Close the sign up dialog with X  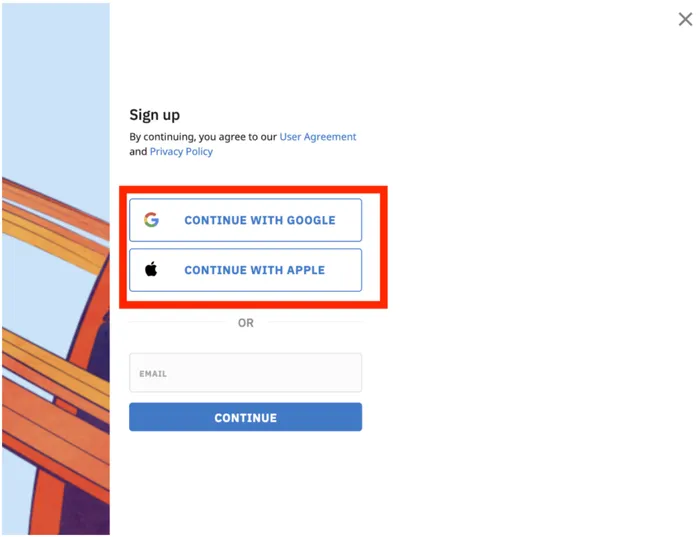pyautogui.click(x=685, y=19)
